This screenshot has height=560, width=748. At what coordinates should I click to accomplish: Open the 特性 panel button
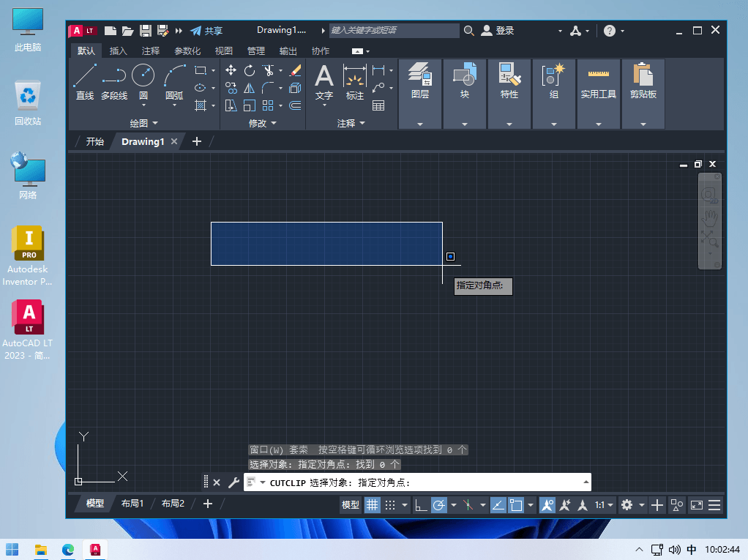point(509,94)
